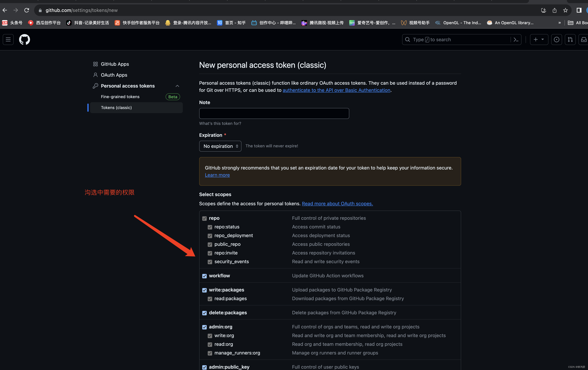Toggle the repo:invite checkbox
The width and height of the screenshot is (588, 370).
pyautogui.click(x=210, y=253)
